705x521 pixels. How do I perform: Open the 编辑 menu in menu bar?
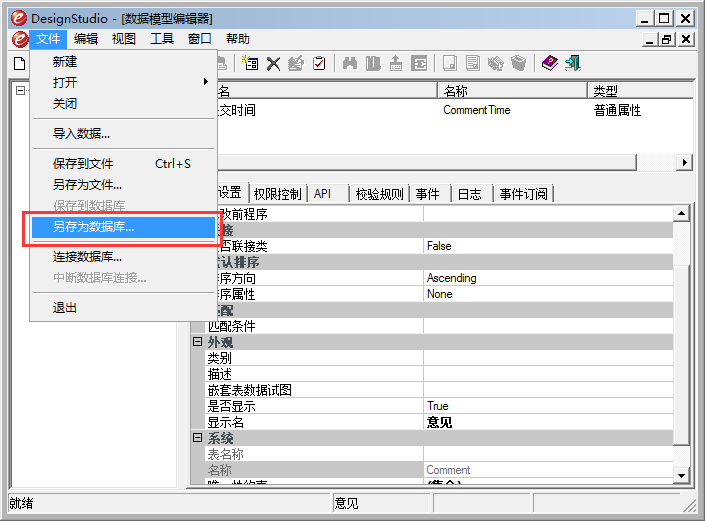86,39
